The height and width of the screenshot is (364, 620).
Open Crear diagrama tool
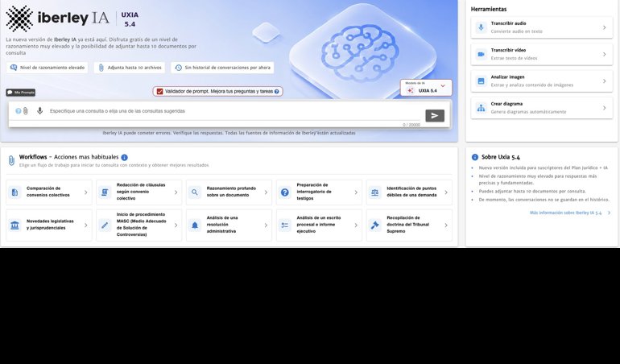coord(542,108)
